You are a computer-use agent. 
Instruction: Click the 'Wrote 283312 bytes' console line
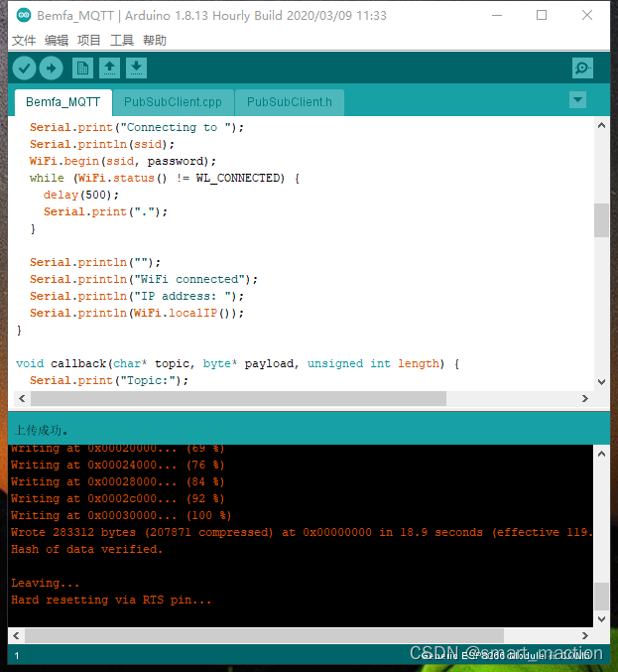pos(302,532)
